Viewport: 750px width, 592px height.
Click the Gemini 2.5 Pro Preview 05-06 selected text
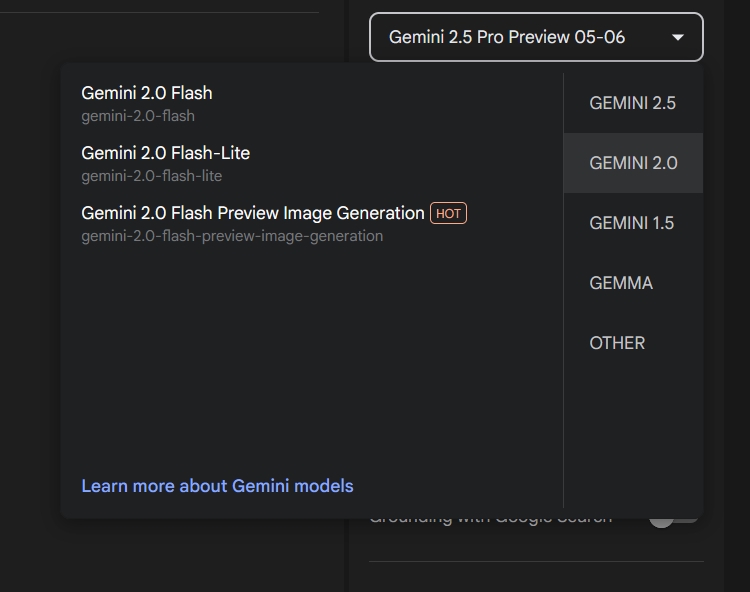tap(507, 37)
